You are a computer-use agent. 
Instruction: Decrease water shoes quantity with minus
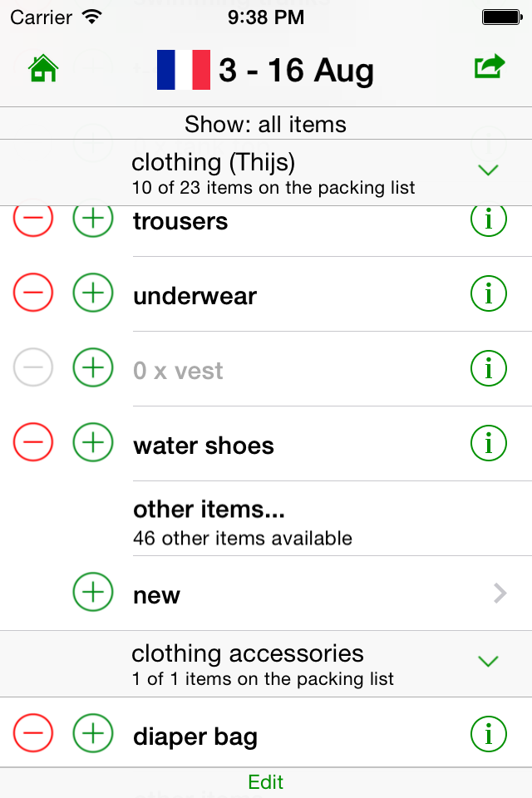tap(33, 442)
